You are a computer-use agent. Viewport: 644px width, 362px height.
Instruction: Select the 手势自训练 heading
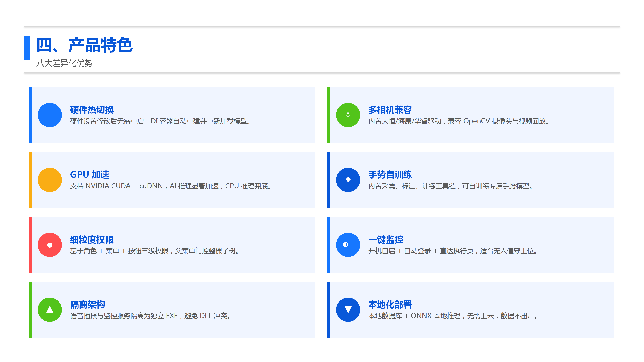tap(390, 175)
